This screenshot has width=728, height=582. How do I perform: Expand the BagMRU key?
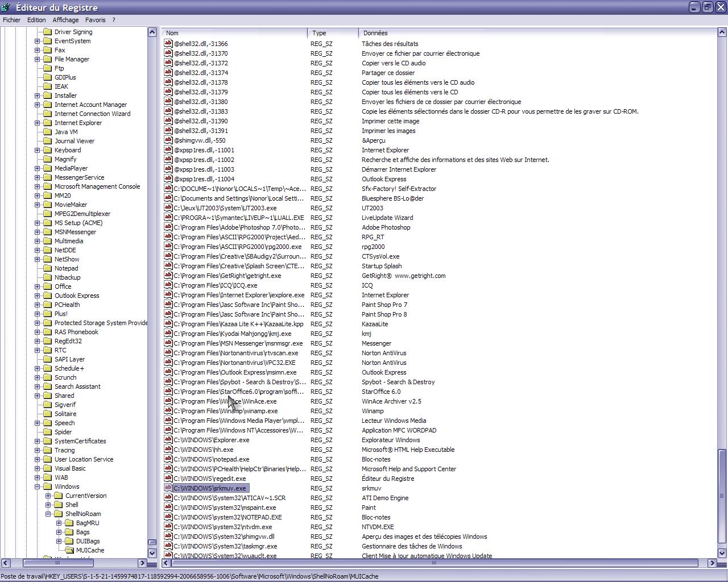pos(59,523)
